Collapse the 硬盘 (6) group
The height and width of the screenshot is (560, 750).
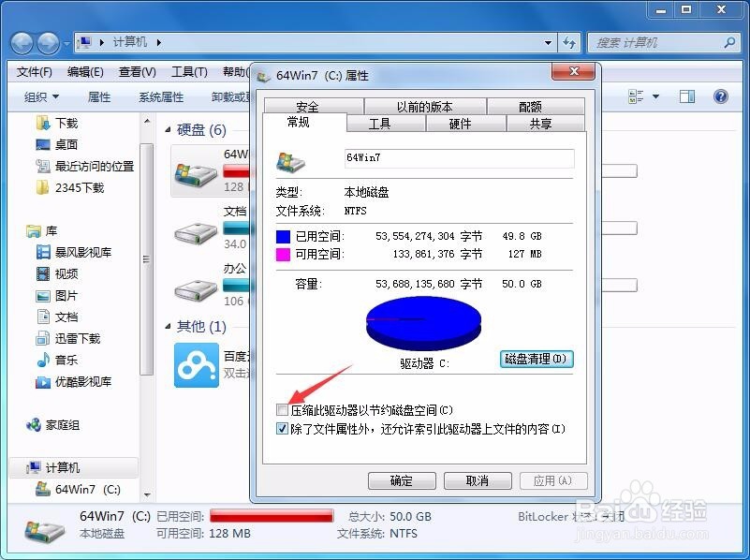pyautogui.click(x=168, y=129)
